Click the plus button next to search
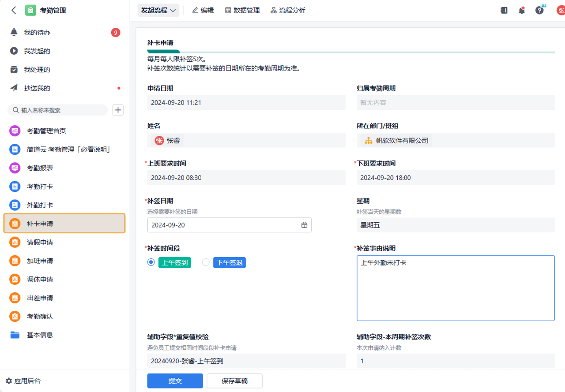Viewport: 565px width, 392px height. (x=118, y=110)
